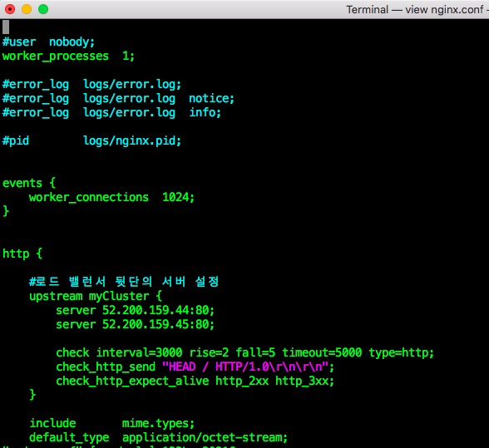Click 'worker_connections 1024;' directive
The height and width of the screenshot is (448, 489).
pyautogui.click(x=111, y=197)
